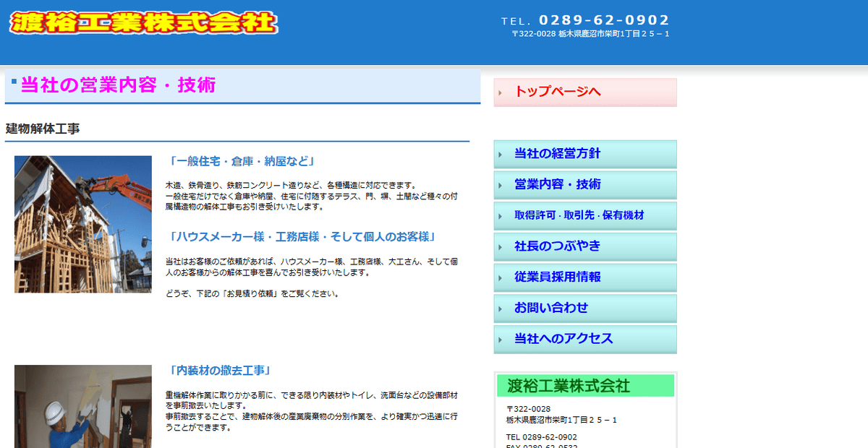
Task: Click the arrow icon beside 社長のつぶやき
Action: click(x=499, y=246)
